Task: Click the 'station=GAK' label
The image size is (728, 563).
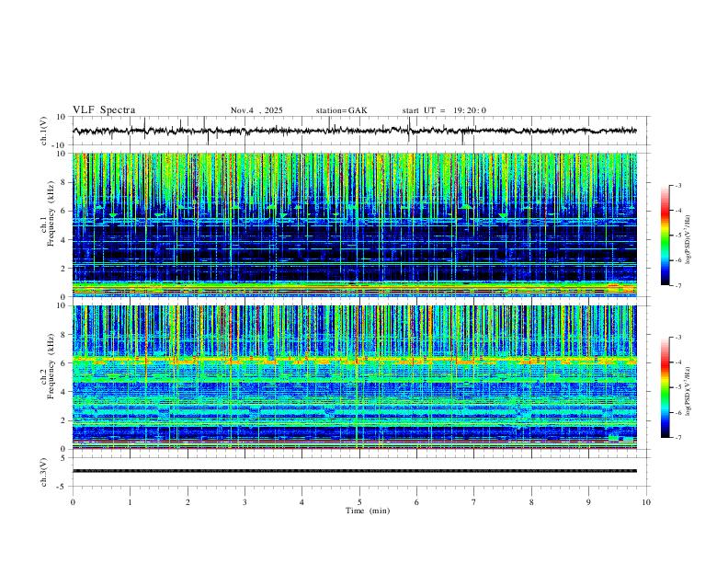Action: 341,110
